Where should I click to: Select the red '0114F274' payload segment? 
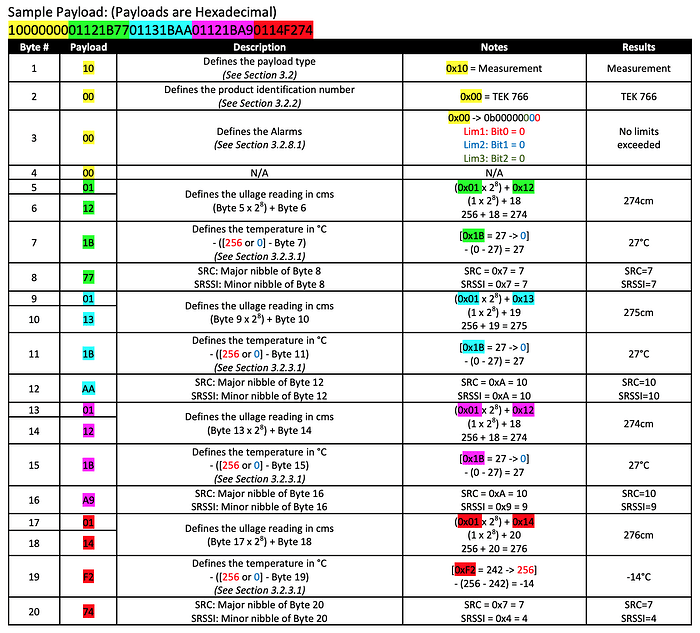point(283,30)
